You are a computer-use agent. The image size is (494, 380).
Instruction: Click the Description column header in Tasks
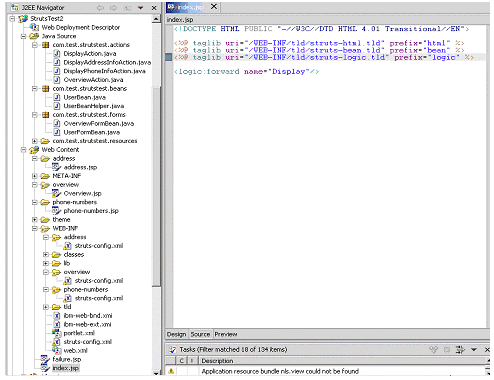[343, 361]
